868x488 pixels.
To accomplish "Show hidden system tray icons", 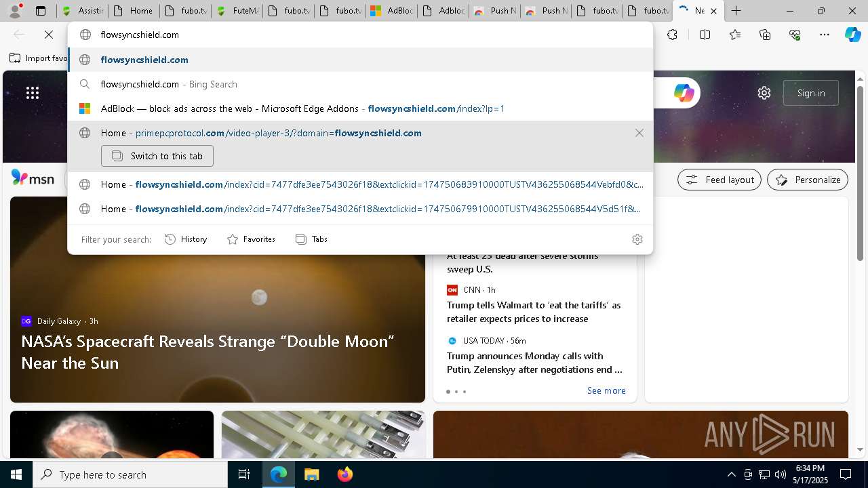I will 731,474.
